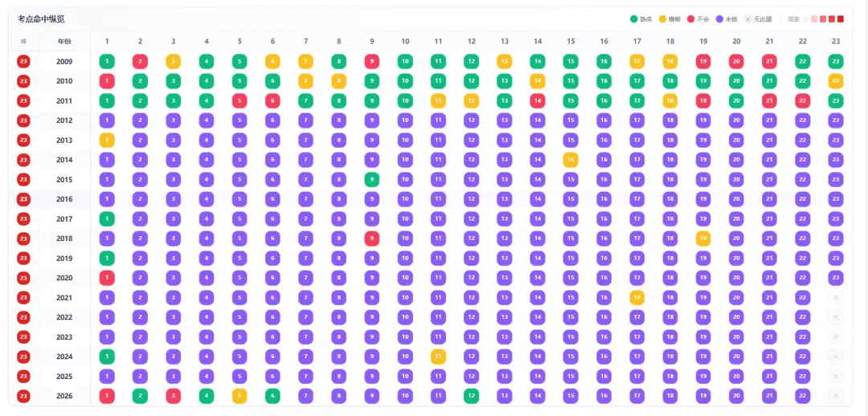Click the 无出题 legend marker
Viewport: 868px width, 416px height.
748,19
